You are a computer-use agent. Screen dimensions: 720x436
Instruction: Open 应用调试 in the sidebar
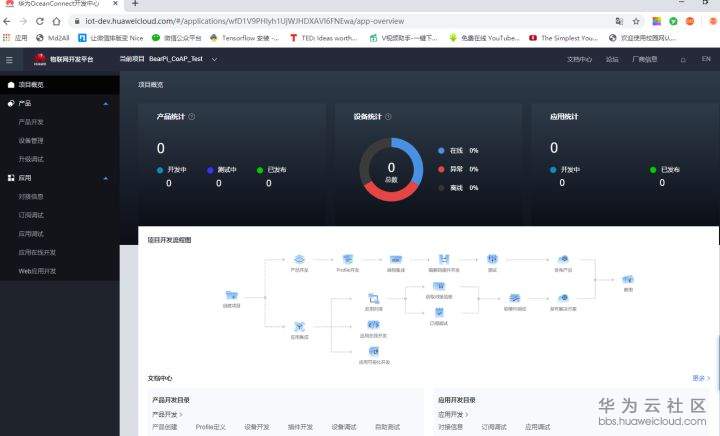[x=31, y=234]
